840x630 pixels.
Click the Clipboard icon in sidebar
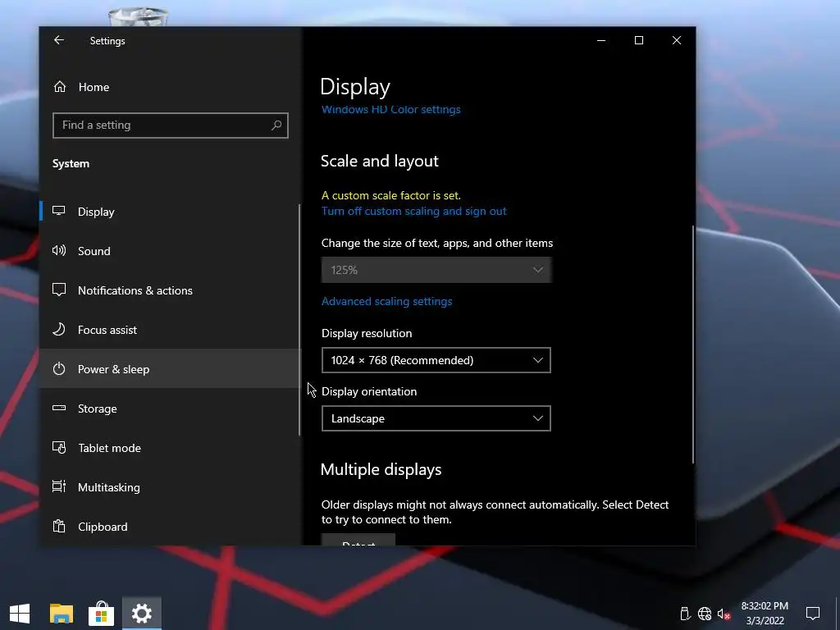tap(59, 526)
